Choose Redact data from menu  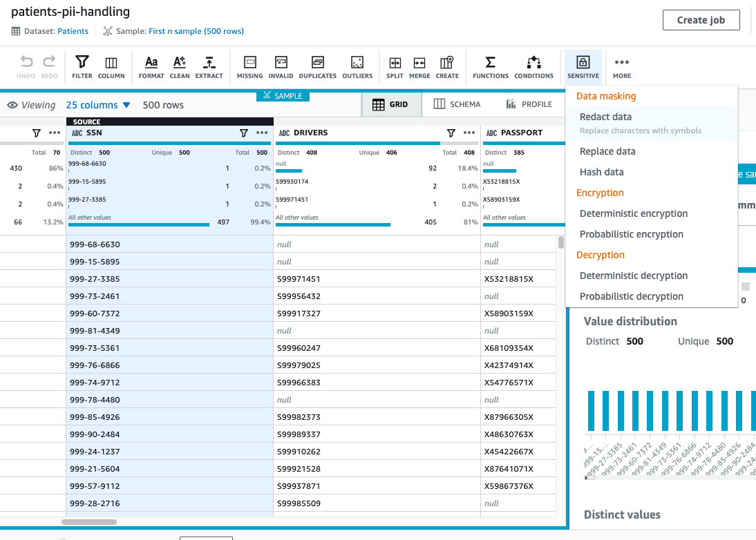(x=605, y=117)
